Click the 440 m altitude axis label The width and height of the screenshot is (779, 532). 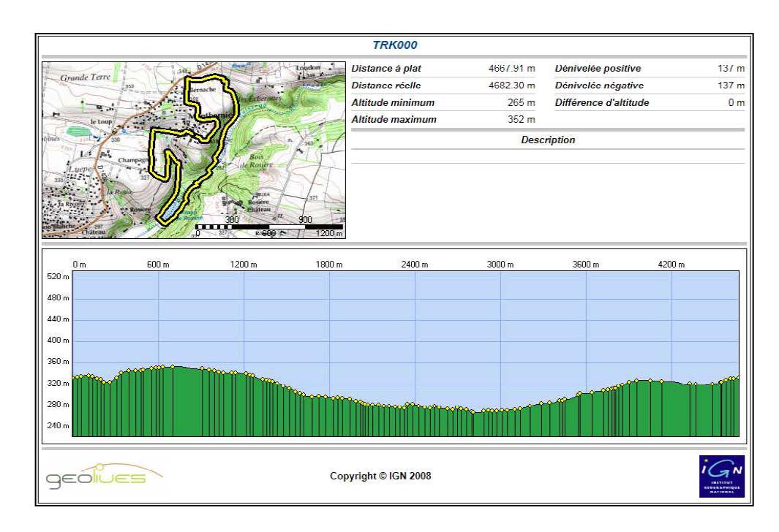(x=58, y=319)
